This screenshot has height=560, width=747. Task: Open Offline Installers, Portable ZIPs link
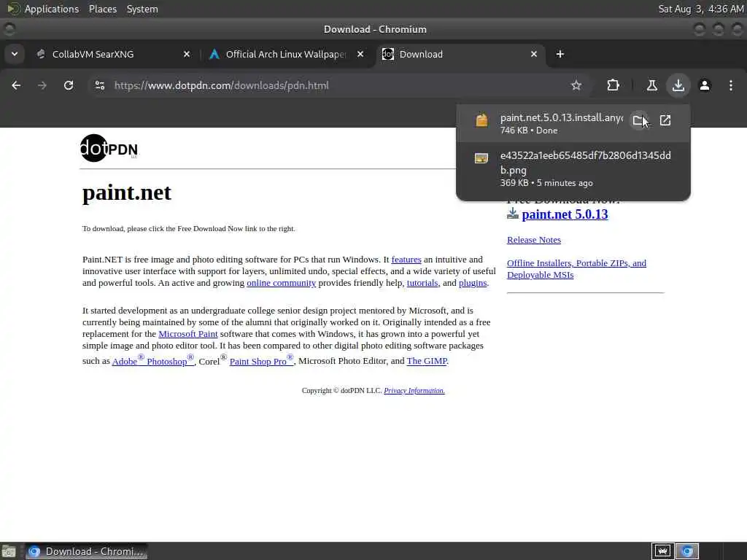tap(576, 269)
